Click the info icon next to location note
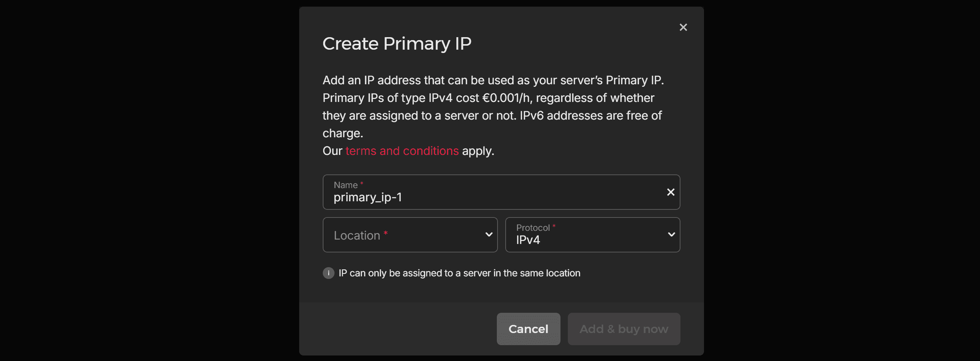980x361 pixels. coord(328,273)
